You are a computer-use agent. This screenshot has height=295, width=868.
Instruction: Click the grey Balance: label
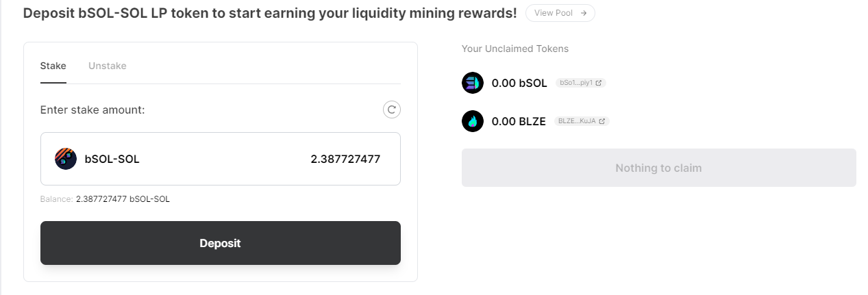point(56,199)
